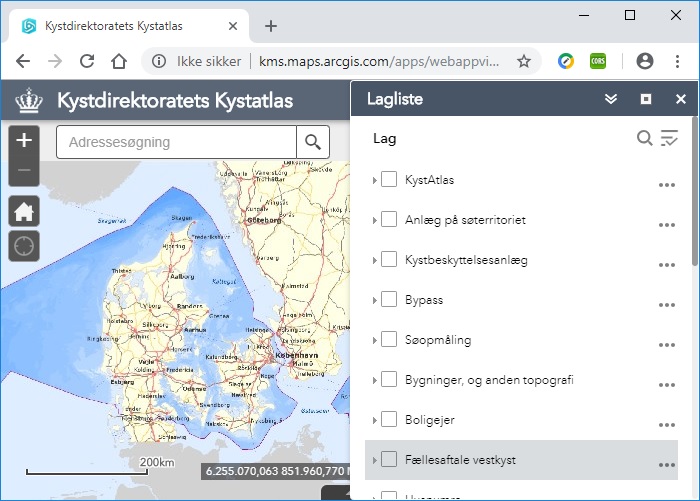700x501 pixels.
Task: Open the browser home page
Action: [119, 61]
